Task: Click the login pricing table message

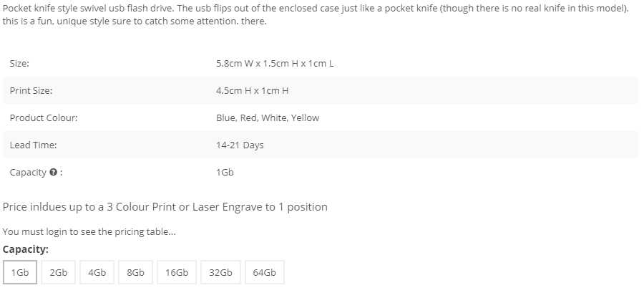Action: pos(89,232)
